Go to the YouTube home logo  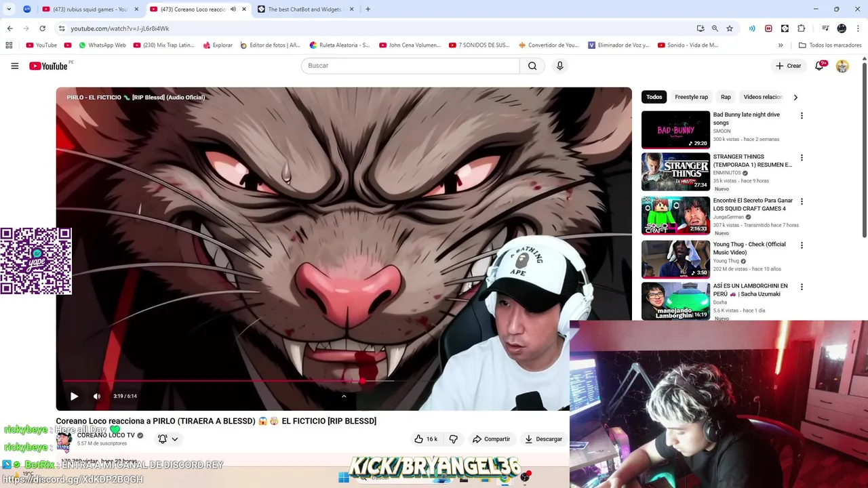(48, 66)
